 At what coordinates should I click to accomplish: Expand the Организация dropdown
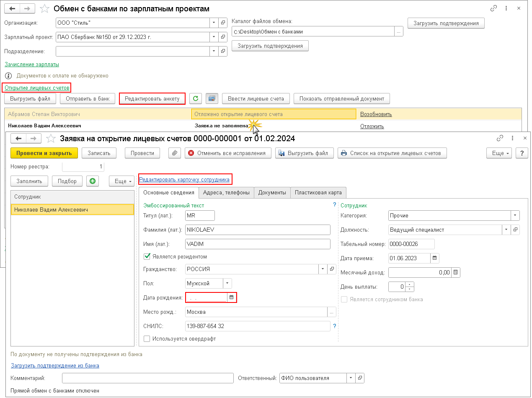(x=214, y=23)
